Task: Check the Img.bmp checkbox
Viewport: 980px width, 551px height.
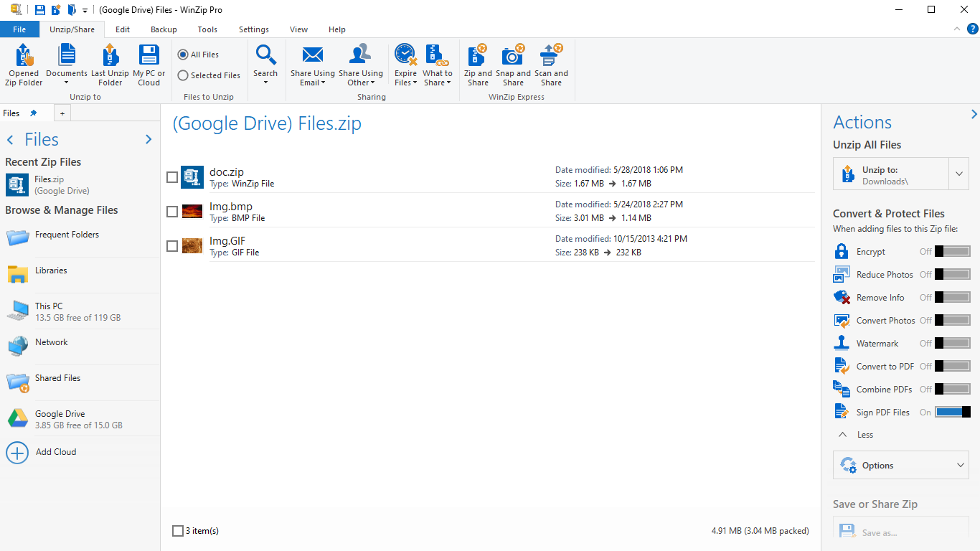Action: tap(172, 212)
